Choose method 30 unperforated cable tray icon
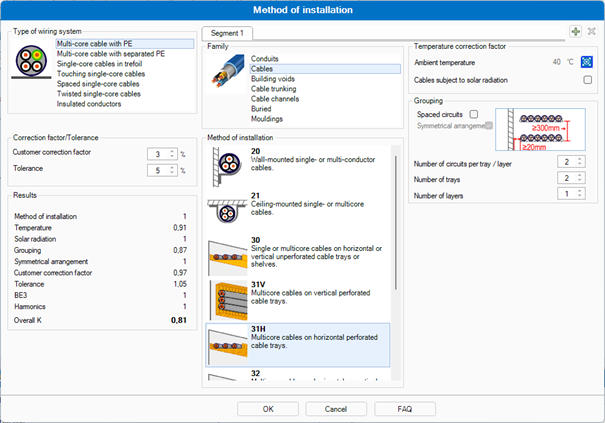This screenshot has width=605, height=423. pyautogui.click(x=228, y=255)
